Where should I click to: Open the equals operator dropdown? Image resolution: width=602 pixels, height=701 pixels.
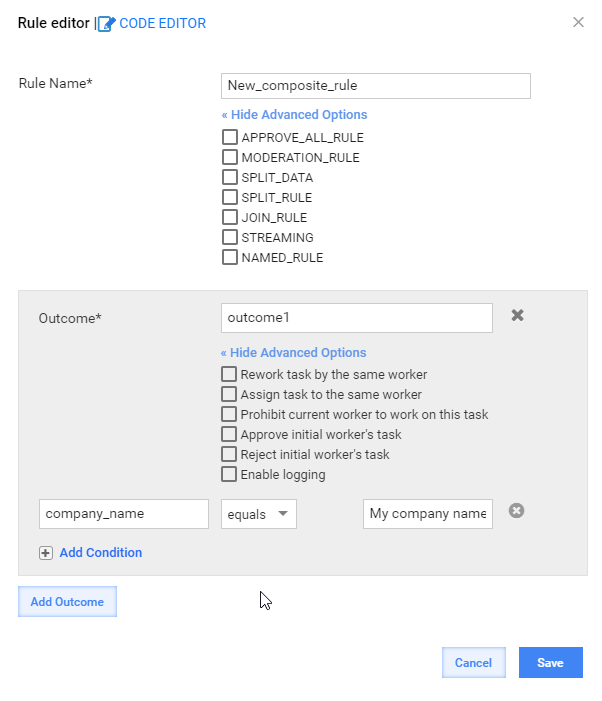coord(259,514)
